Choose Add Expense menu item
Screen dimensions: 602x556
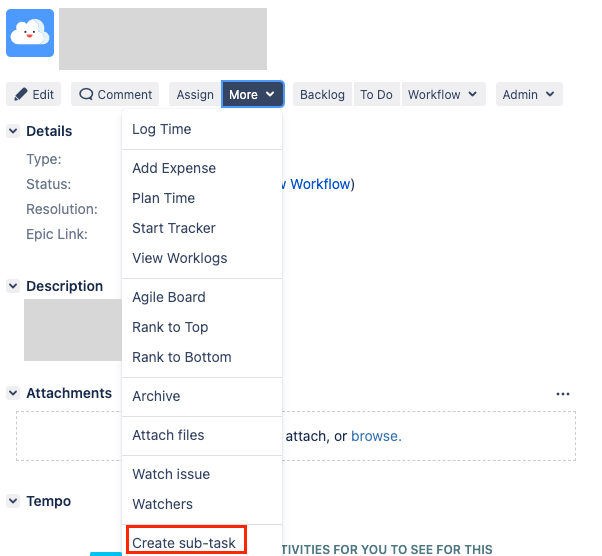pos(202,168)
